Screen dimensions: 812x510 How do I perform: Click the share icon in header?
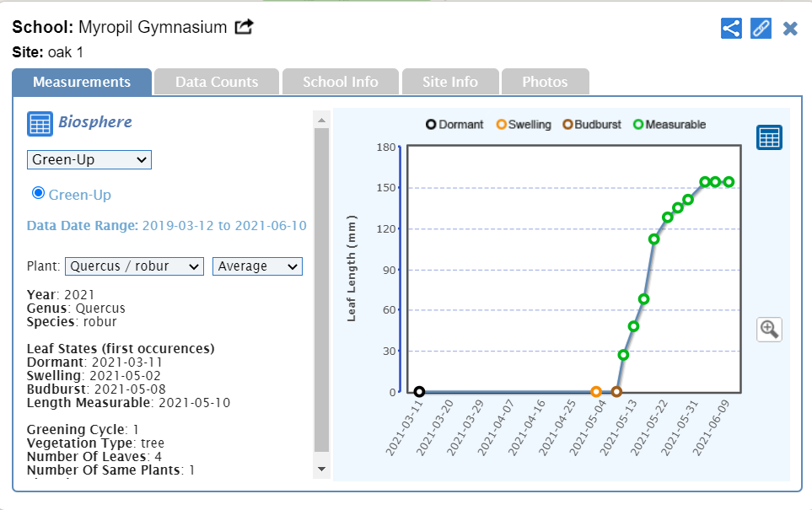[x=731, y=28]
